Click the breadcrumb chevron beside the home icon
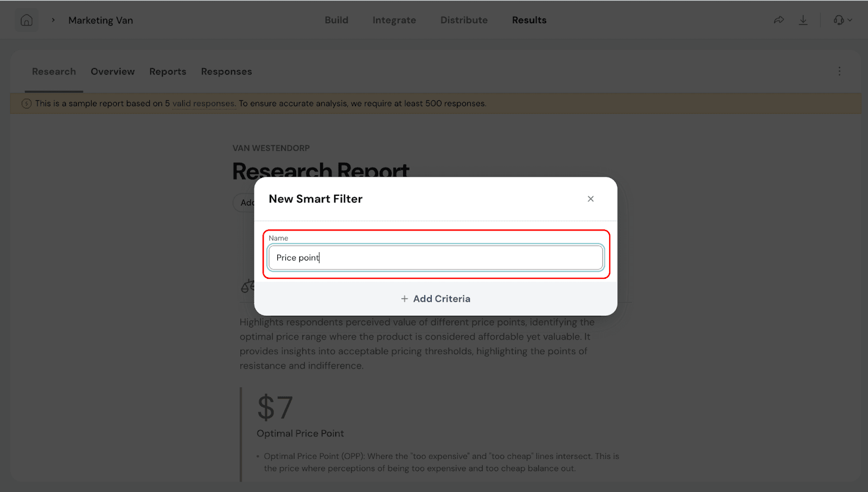Screen dimensions: 868x492 [53, 20]
